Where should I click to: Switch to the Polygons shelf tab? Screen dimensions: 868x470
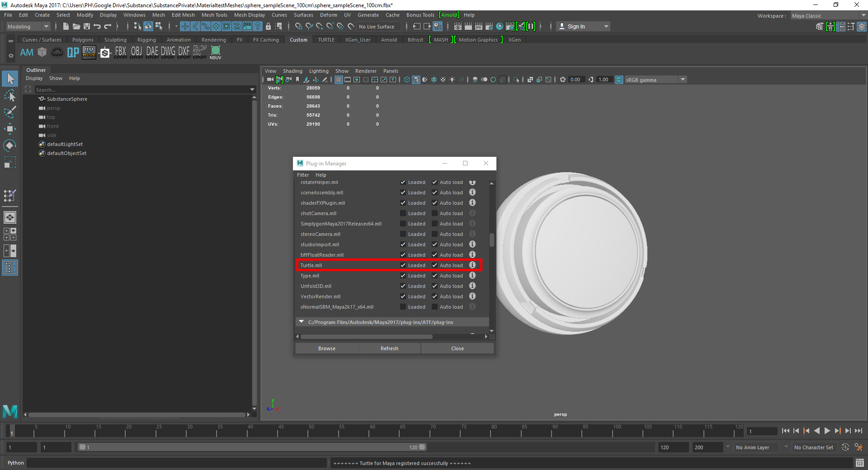(83, 40)
